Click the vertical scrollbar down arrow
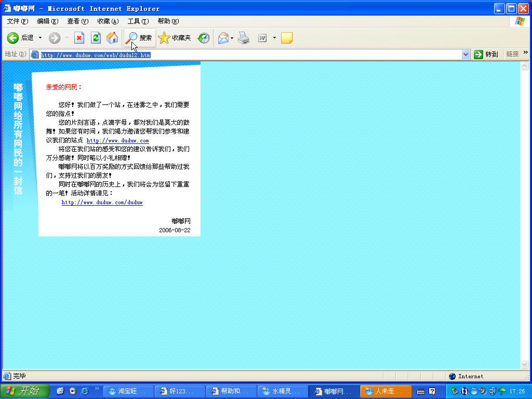 click(x=525, y=364)
